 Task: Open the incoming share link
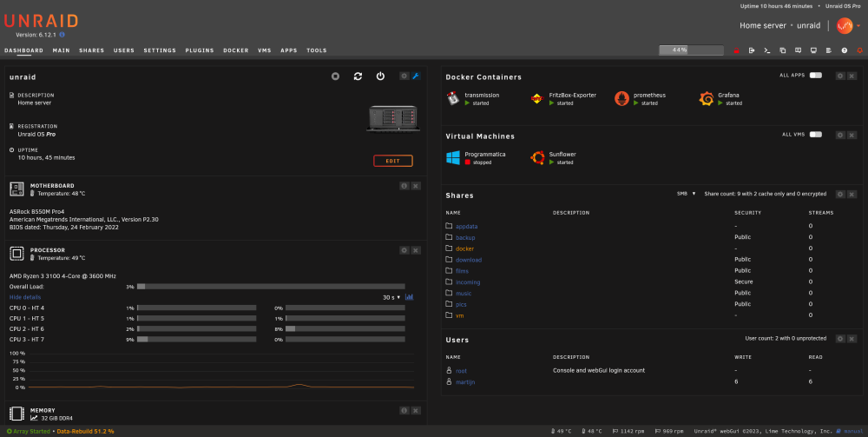click(x=468, y=282)
